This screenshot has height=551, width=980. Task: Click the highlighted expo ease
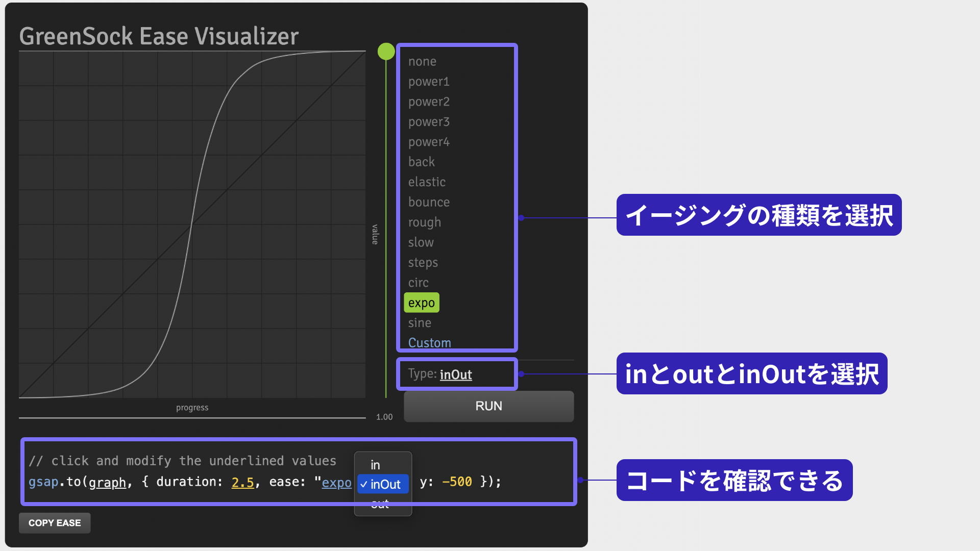click(x=422, y=303)
